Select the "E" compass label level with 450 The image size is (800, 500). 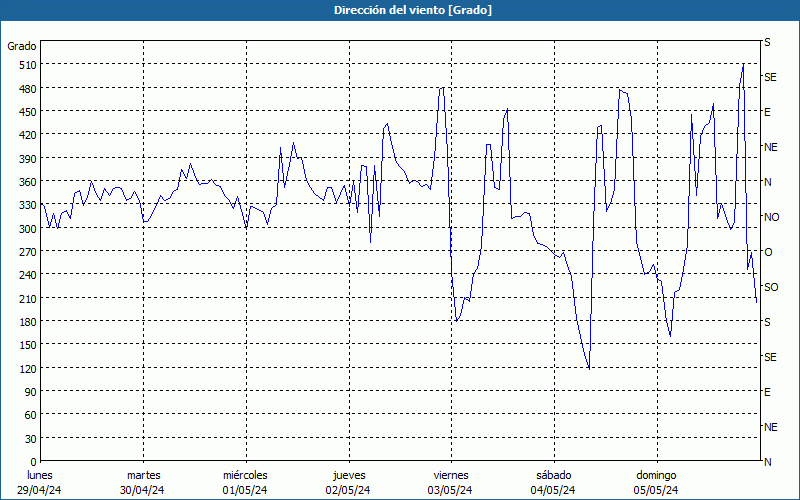point(767,112)
